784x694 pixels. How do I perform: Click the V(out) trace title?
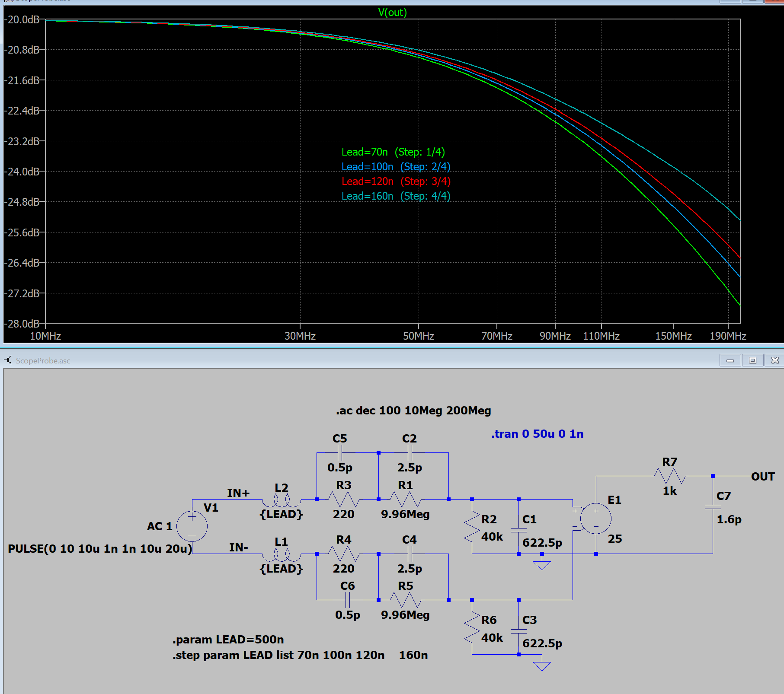392,13
